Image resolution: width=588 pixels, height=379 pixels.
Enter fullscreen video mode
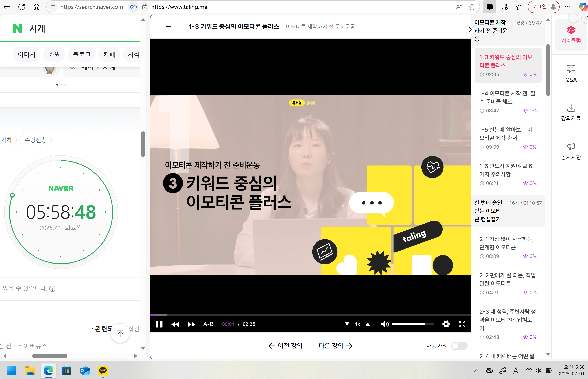point(462,324)
